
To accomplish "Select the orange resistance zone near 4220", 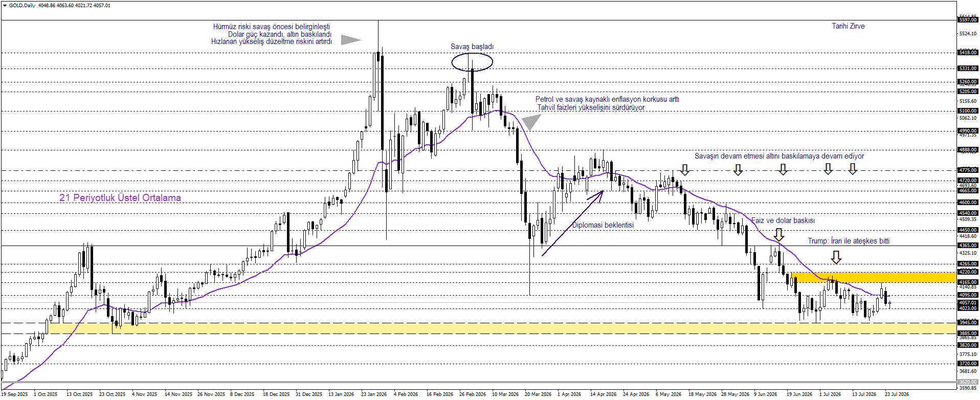I will (x=874, y=277).
